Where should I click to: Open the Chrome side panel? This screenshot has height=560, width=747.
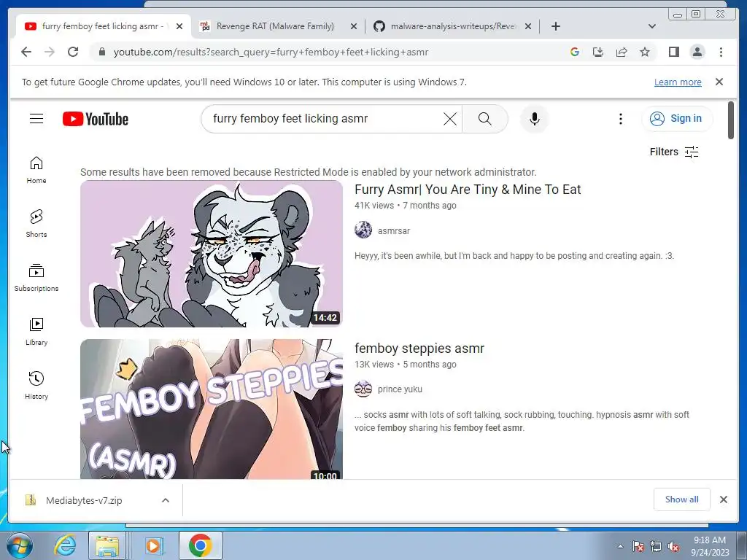pyautogui.click(x=673, y=52)
